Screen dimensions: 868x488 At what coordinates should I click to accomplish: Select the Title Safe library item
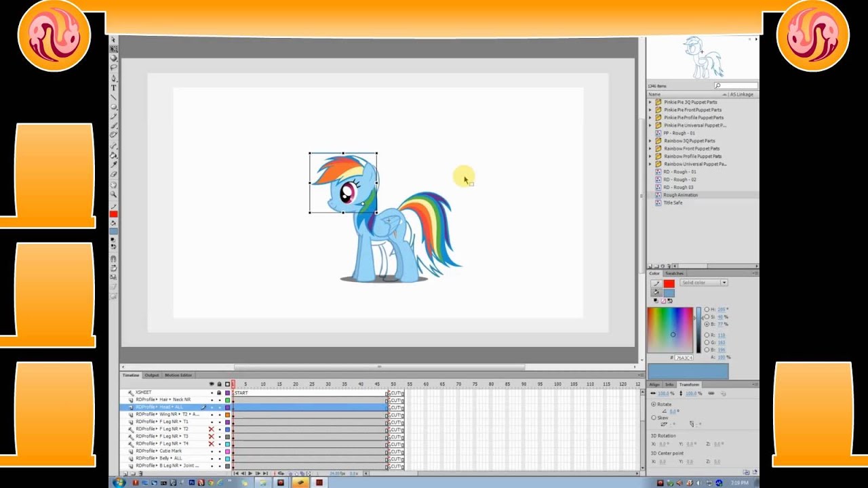(x=673, y=203)
